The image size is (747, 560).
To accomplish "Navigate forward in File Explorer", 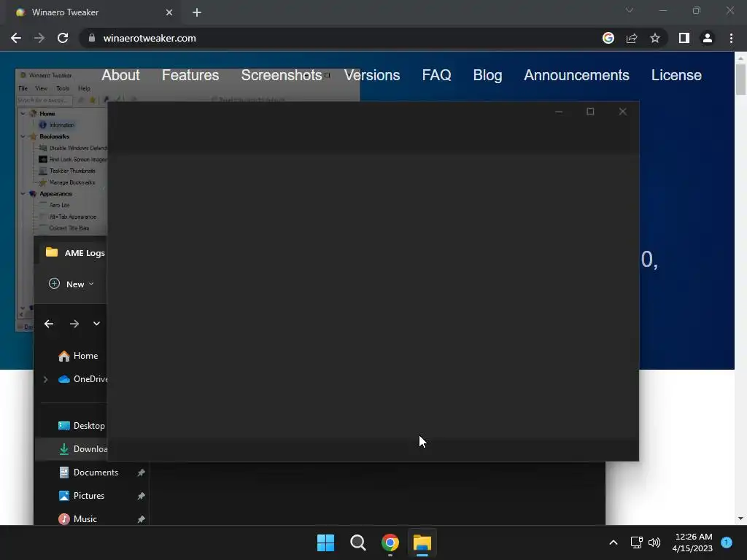I will point(74,324).
